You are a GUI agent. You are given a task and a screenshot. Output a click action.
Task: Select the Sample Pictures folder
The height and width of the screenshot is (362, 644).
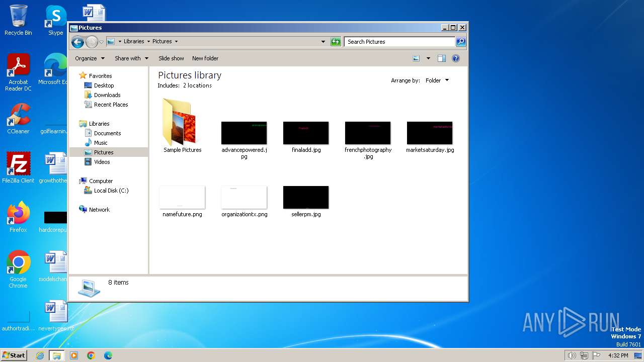[182, 126]
